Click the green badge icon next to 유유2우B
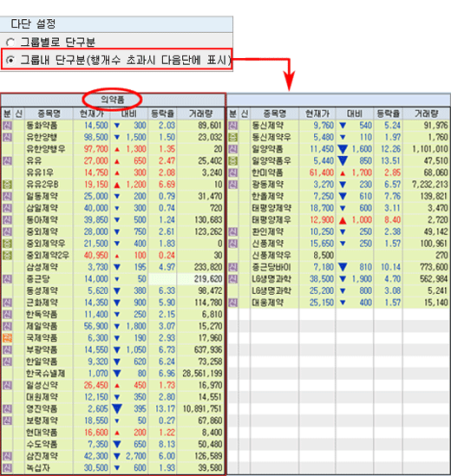The image size is (451, 476). click(x=7, y=185)
